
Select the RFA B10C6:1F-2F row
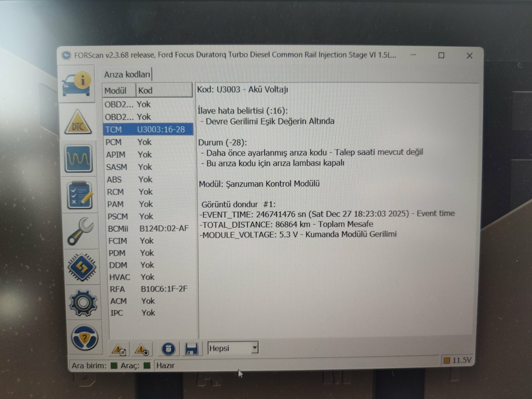(x=149, y=289)
